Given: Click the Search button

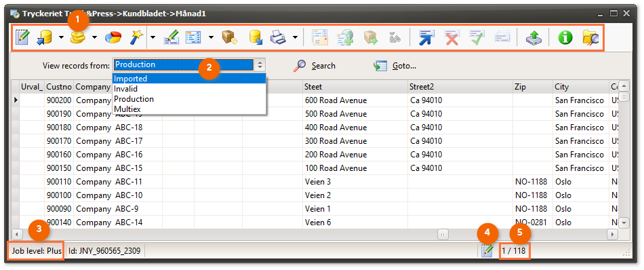Looking at the screenshot, I should coord(315,65).
